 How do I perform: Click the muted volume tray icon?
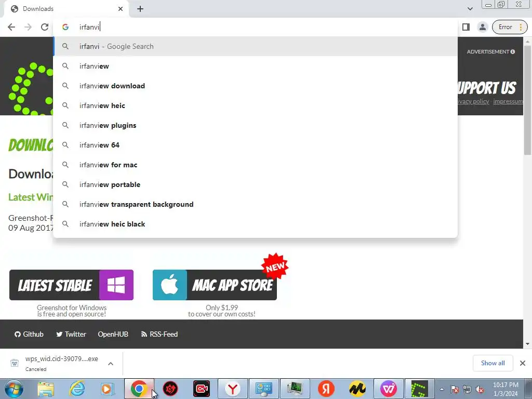click(x=480, y=389)
